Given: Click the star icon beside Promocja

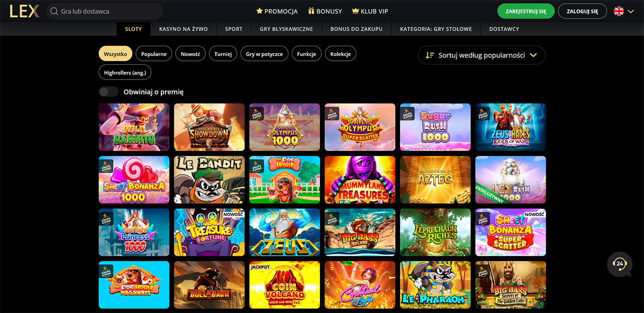Looking at the screenshot, I should pos(260,11).
